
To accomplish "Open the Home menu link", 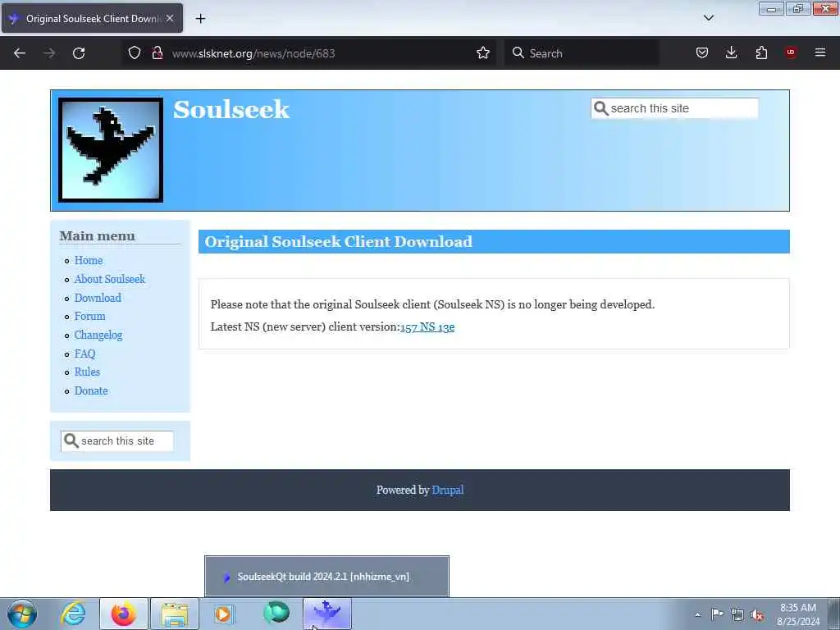I will (89, 260).
